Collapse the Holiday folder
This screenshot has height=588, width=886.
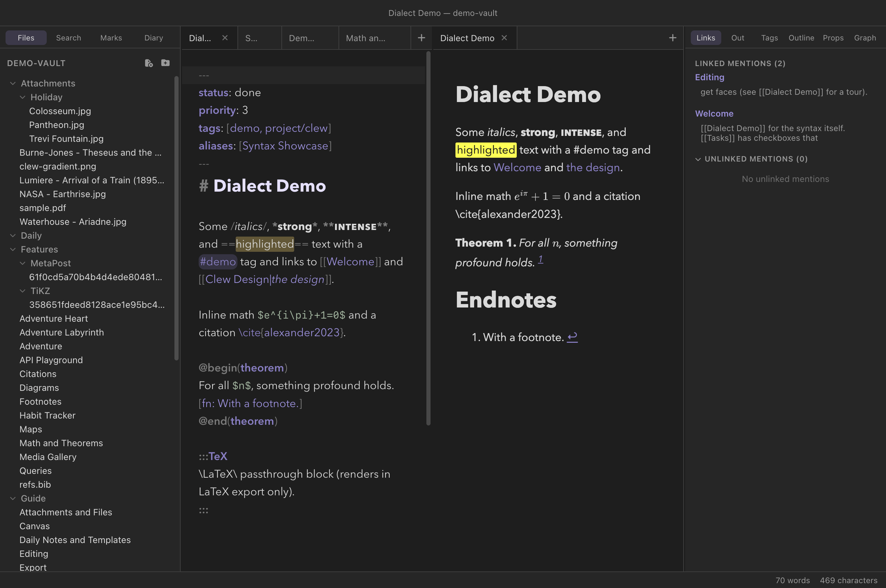(x=22, y=97)
